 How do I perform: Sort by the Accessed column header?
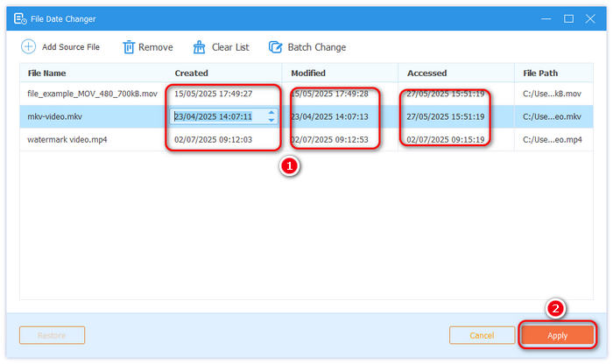coord(427,73)
